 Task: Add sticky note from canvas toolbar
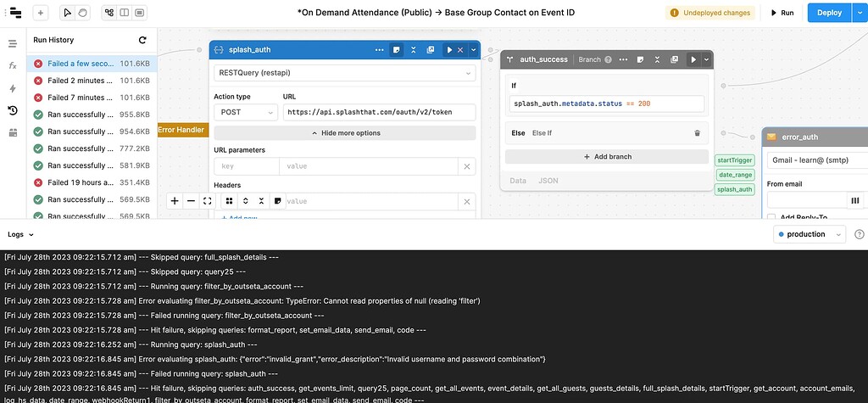tap(278, 201)
